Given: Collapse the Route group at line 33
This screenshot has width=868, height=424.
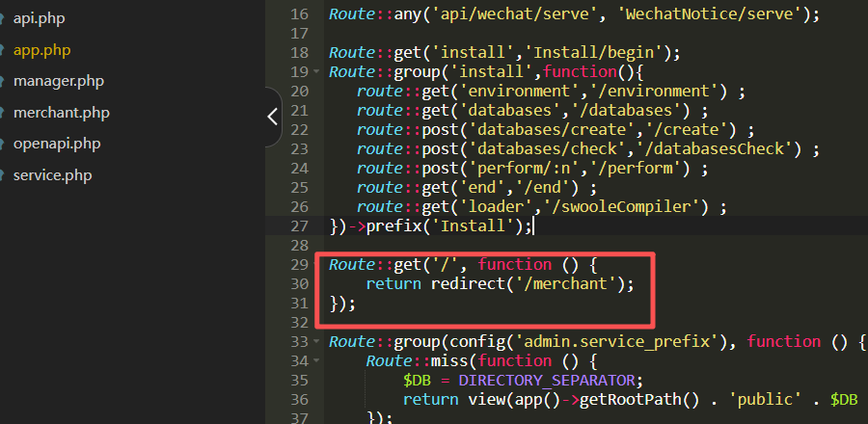Looking at the screenshot, I should pyautogui.click(x=316, y=342).
